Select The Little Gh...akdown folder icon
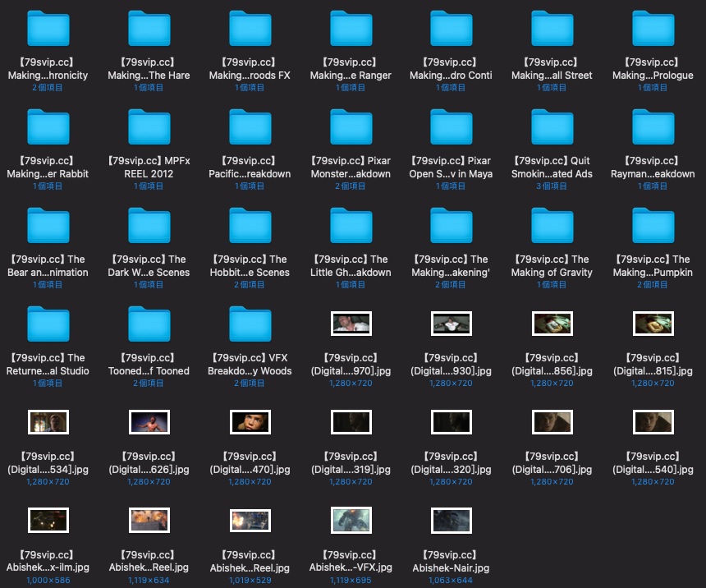The width and height of the screenshot is (706, 588). [351, 226]
